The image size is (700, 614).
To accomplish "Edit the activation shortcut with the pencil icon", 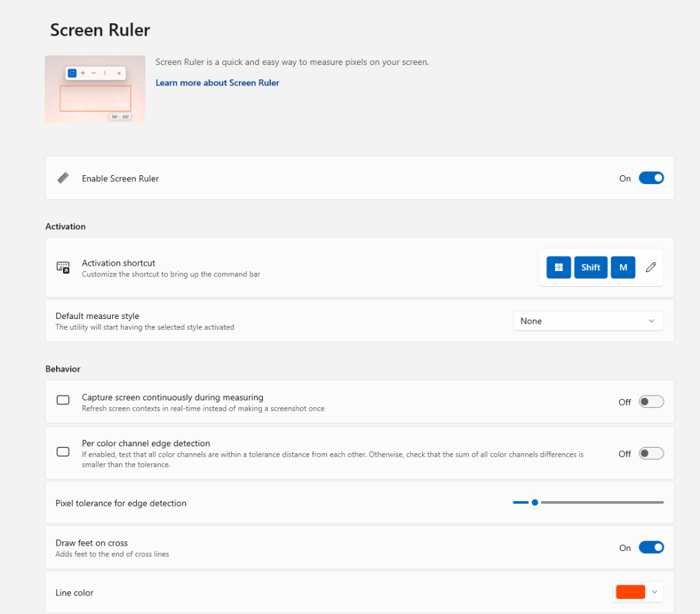I will point(651,267).
